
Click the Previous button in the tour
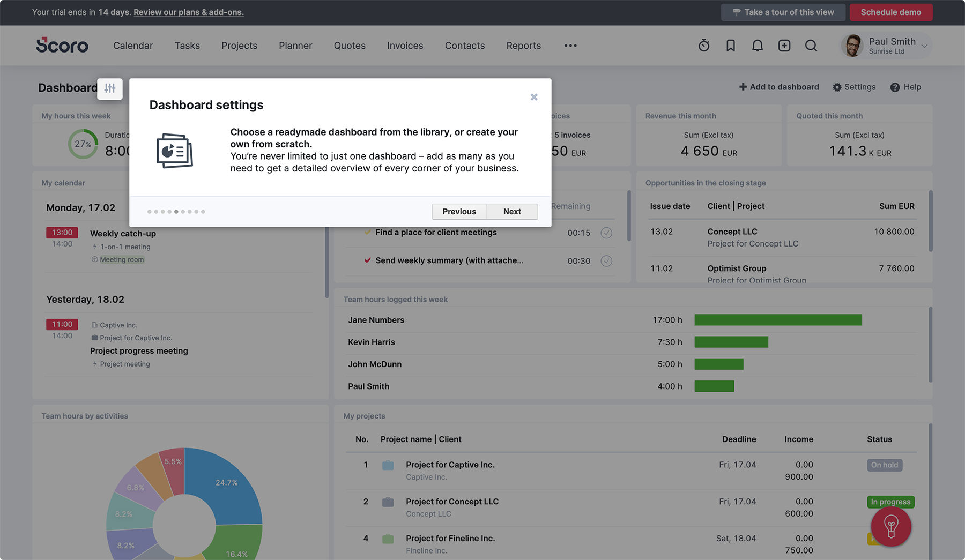(459, 212)
